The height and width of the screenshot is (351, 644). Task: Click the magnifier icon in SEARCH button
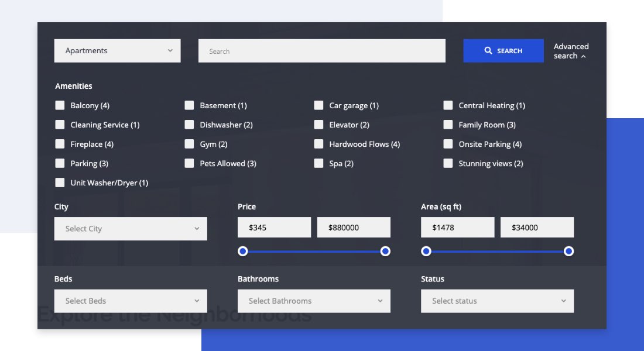489,50
